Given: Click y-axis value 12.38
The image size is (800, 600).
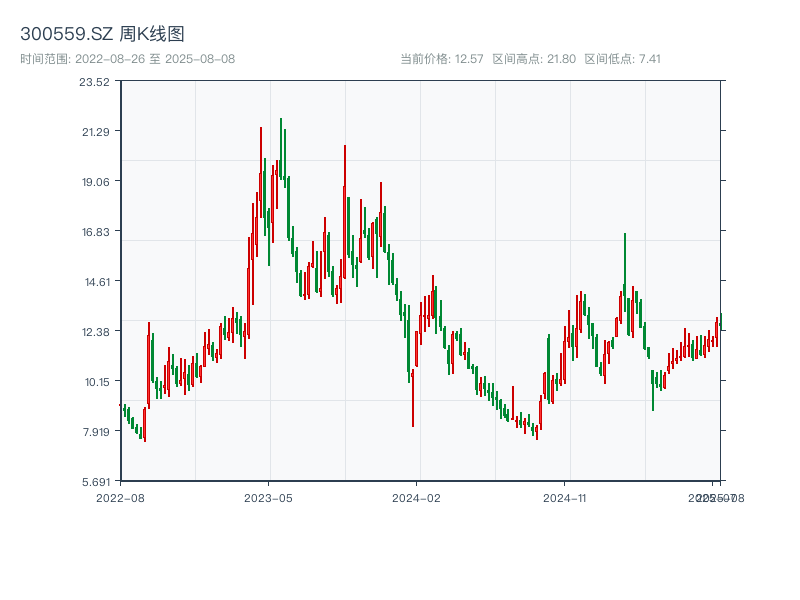Looking at the screenshot, I should coord(95,332).
